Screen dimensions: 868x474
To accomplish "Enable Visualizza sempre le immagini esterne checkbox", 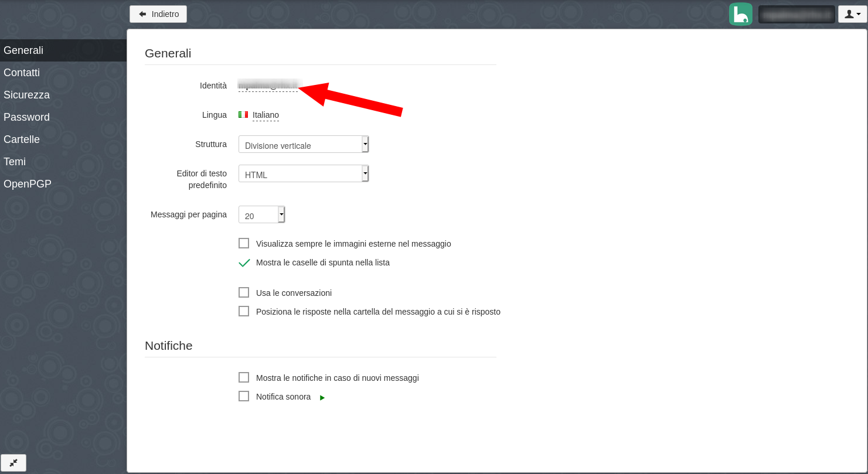I will 244,243.
